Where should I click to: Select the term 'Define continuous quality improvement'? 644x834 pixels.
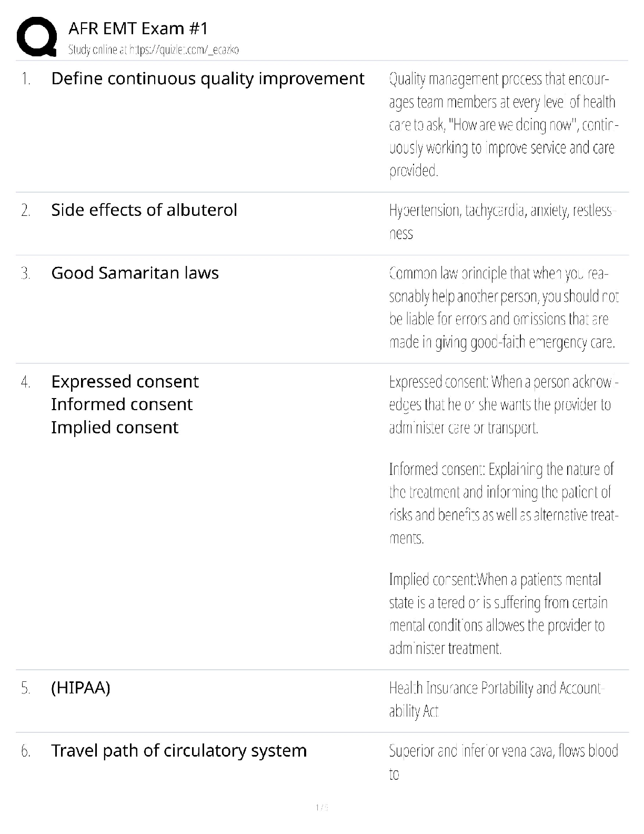coord(207,79)
